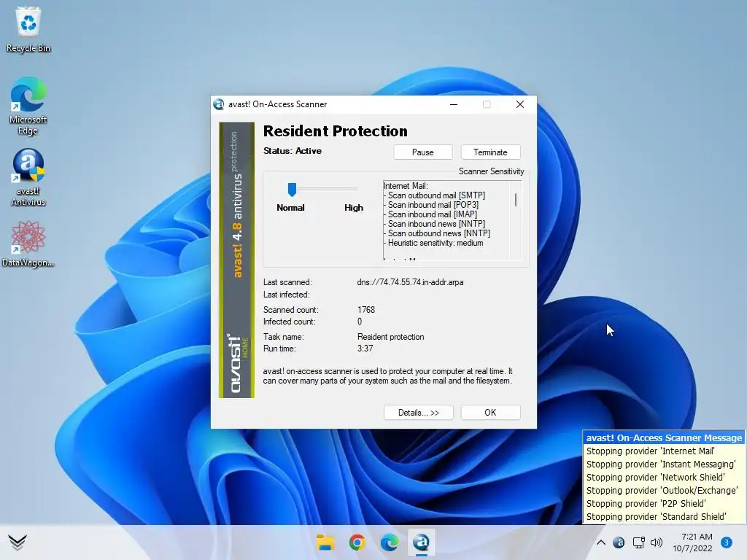The width and height of the screenshot is (747, 560).
Task: Show hidden tray icons chevron
Action: click(601, 542)
